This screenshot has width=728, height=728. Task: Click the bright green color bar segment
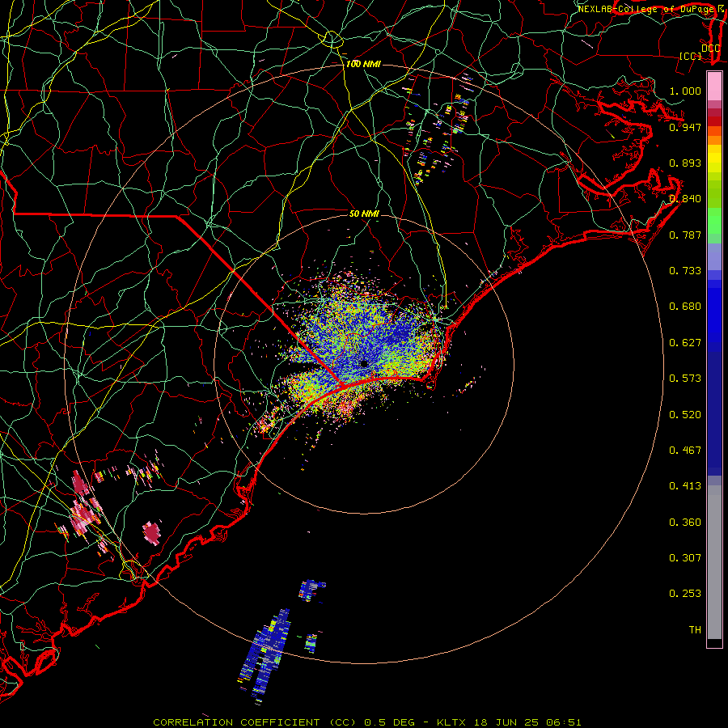714,221
